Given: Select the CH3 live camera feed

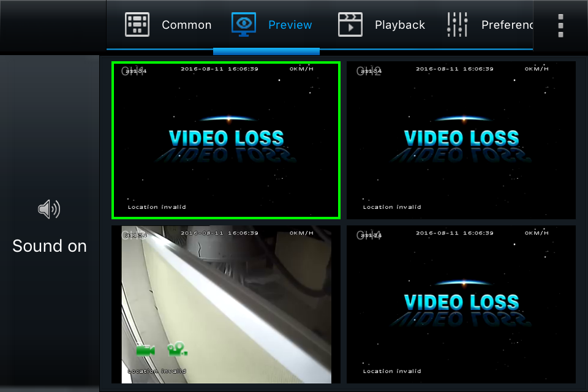Looking at the screenshot, I should point(226,304).
